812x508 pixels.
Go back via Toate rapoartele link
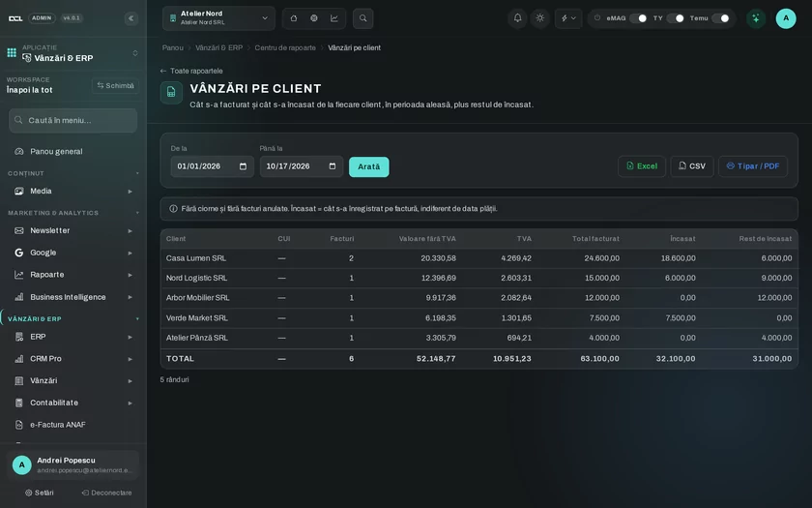click(191, 71)
